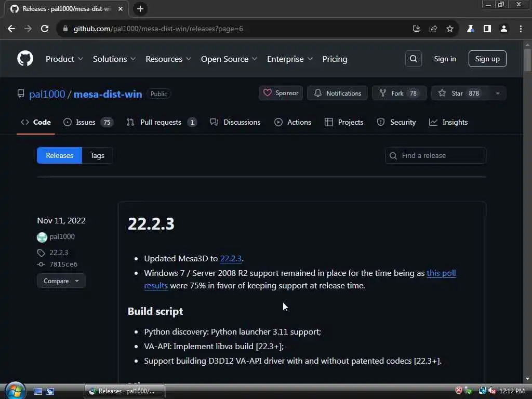Select the Releases toggle button
The image size is (532, 399).
coord(59,155)
